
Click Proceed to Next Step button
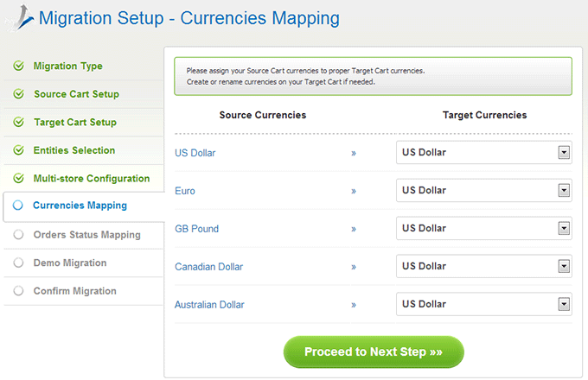[374, 351]
